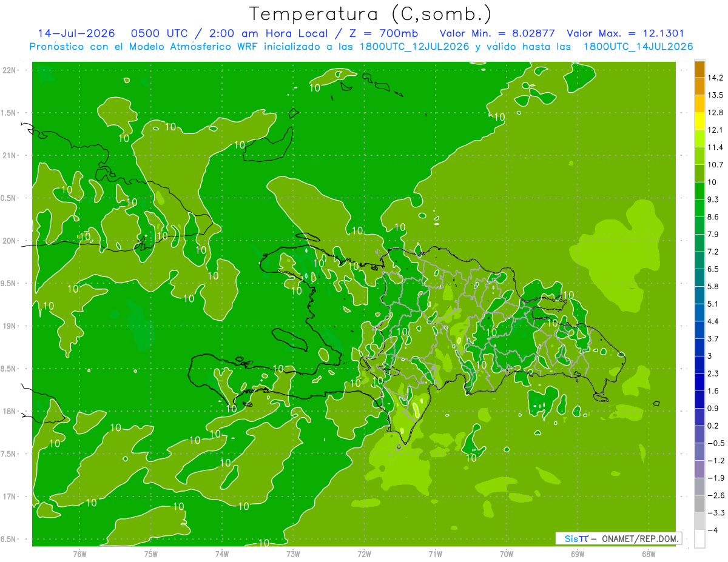Screen dimensions: 728x562
Task: Click the '69W' longitude label
Action: coord(578,554)
